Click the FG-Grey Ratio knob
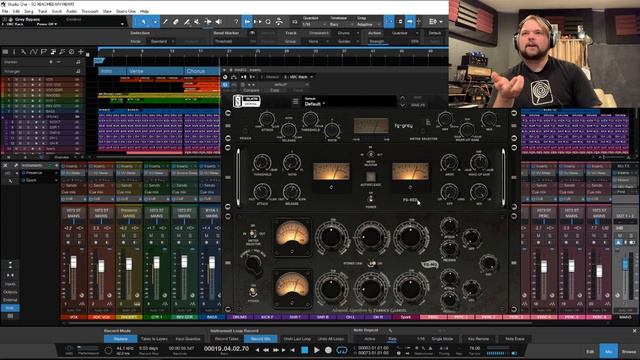 pos(331,130)
